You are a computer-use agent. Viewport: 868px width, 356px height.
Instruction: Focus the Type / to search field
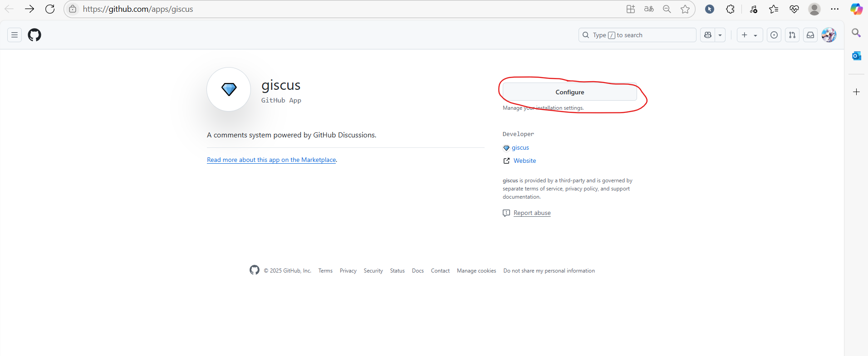[x=637, y=35]
